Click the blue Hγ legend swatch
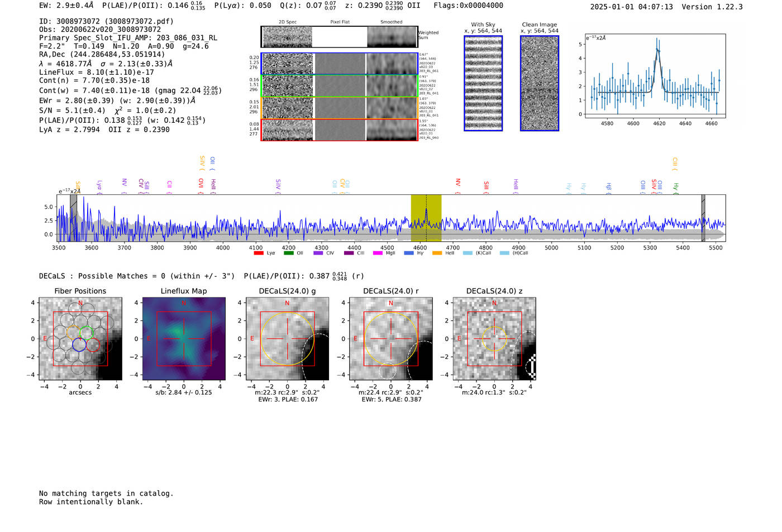 click(x=409, y=253)
